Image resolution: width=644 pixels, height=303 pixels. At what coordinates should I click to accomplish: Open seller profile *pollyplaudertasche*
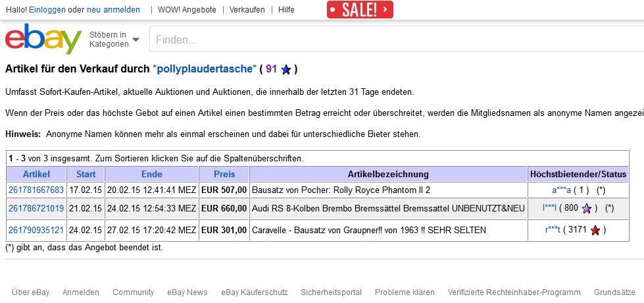pyautogui.click(x=205, y=69)
